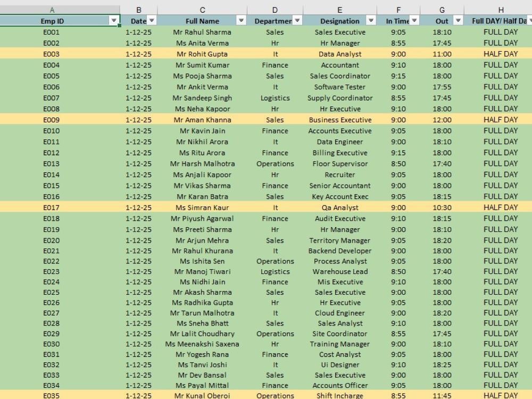The width and height of the screenshot is (532, 399).
Task: Click the Floor Supervisor cell
Action: coord(339,164)
